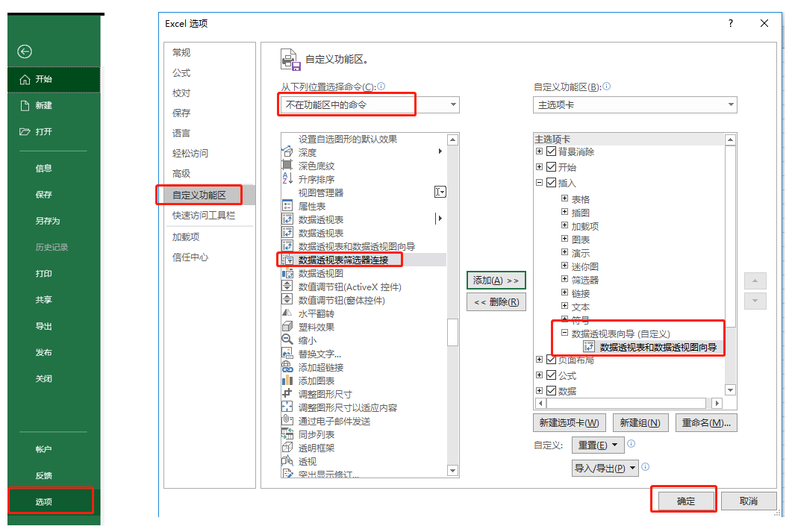The height and width of the screenshot is (532, 789).
Task: Toggle the 插入 tab checkbox
Action: click(x=551, y=183)
